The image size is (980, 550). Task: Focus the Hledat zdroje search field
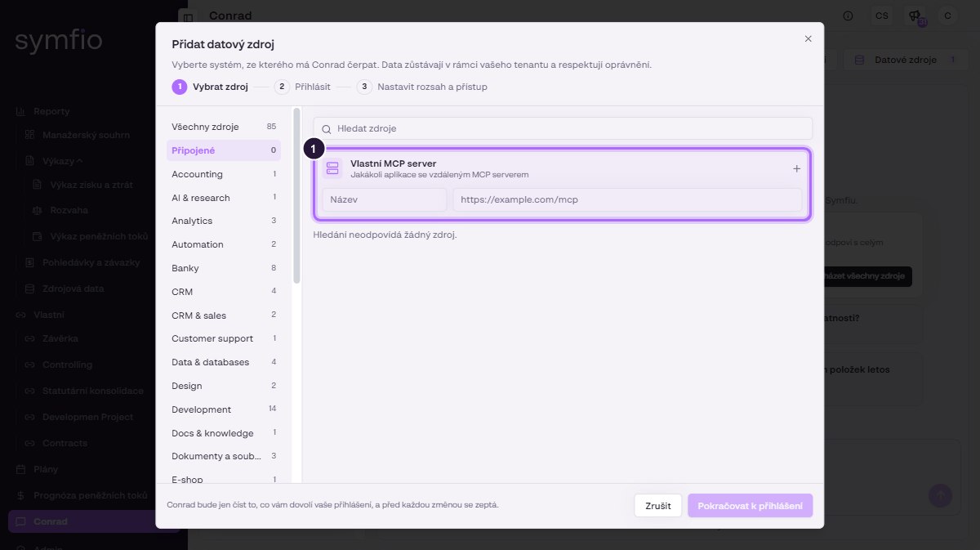[563, 128]
